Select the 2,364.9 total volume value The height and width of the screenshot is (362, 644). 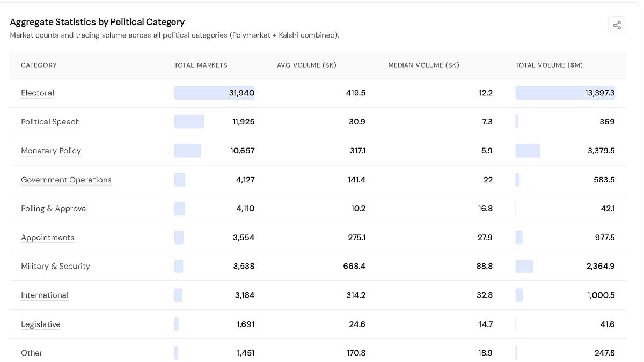[601, 266]
